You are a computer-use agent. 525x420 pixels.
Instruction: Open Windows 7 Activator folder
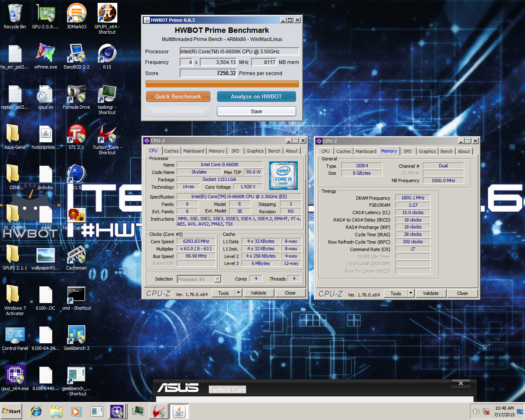pyautogui.click(x=15, y=300)
